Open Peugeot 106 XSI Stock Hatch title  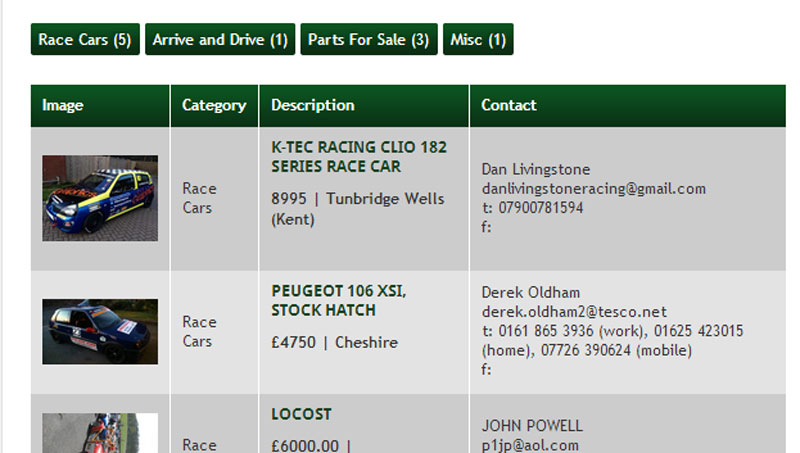[x=339, y=300]
